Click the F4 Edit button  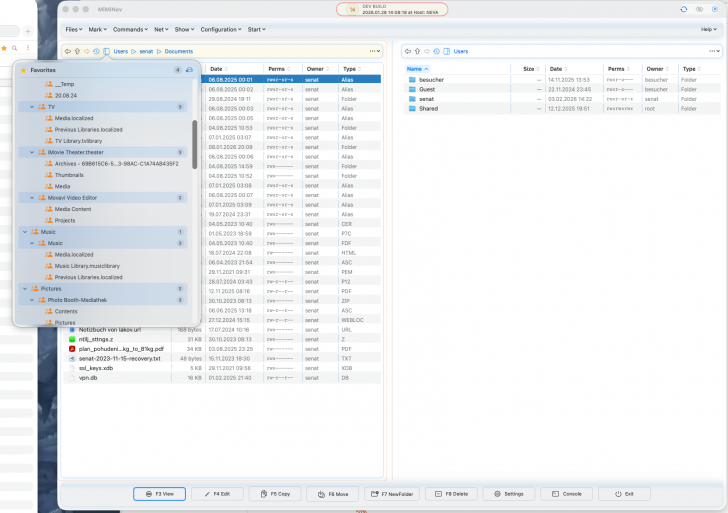pyautogui.click(x=217, y=494)
